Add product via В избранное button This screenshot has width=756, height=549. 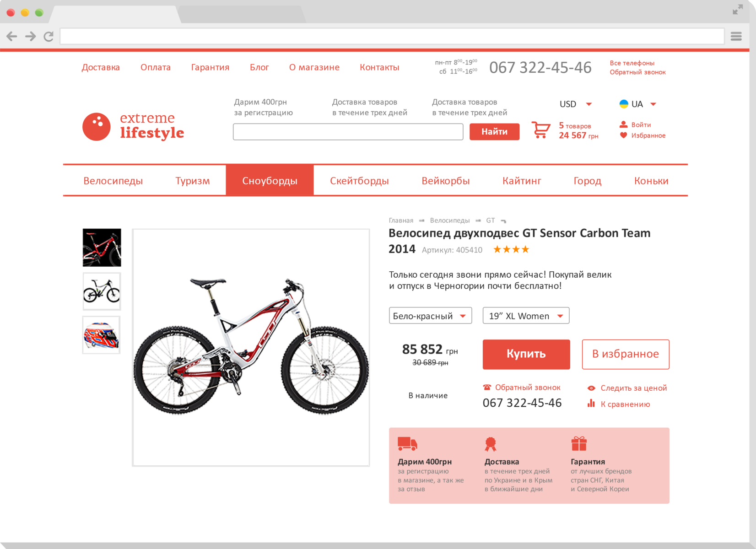pos(626,354)
